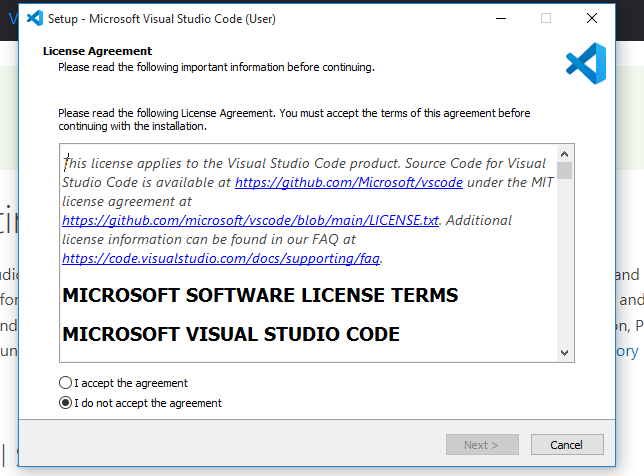Click the greyed-out Next > button
This screenshot has width=644, height=476.
pos(482,445)
